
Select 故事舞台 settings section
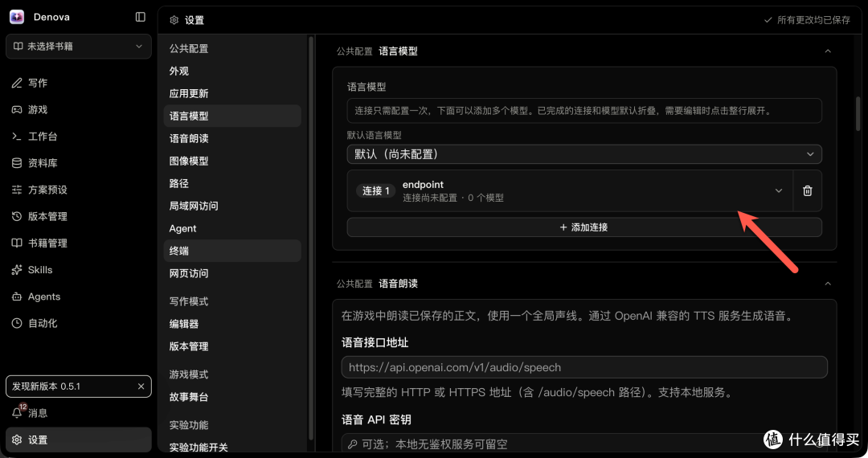(232, 397)
